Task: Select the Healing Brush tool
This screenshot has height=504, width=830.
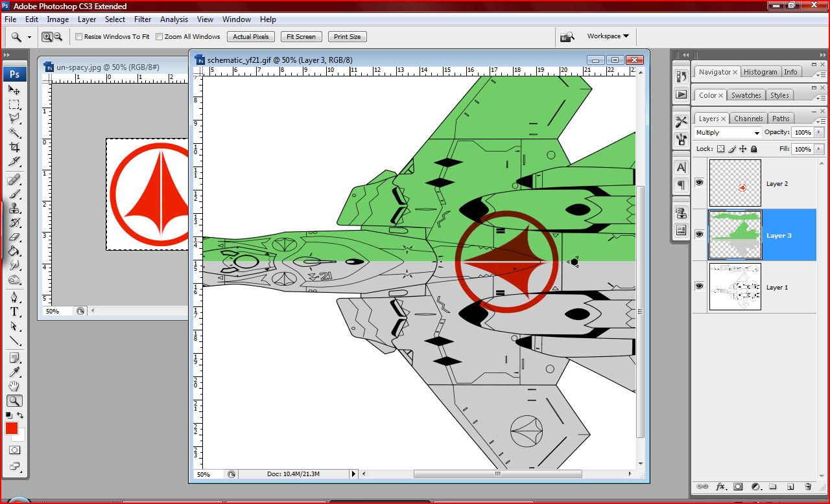Action: 14,179
